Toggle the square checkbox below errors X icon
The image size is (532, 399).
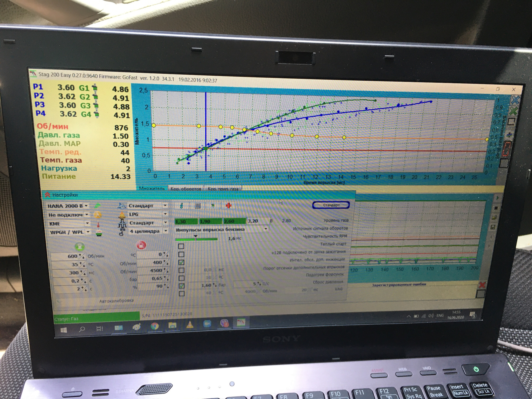click(x=480, y=294)
